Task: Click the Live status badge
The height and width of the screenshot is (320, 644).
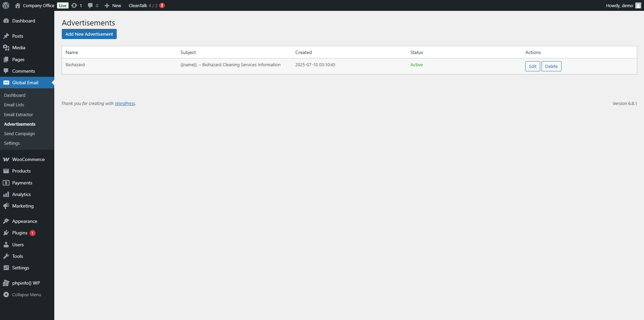Action: pos(63,5)
